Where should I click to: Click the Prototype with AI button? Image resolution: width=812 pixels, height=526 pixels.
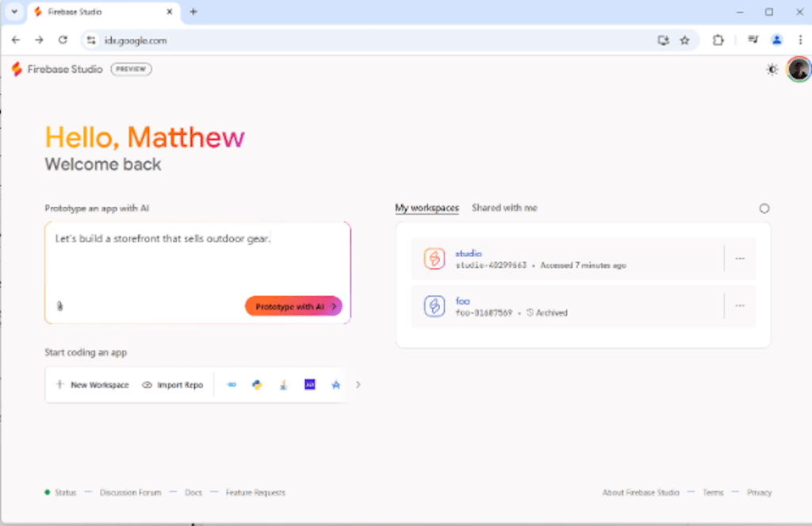[293, 305]
